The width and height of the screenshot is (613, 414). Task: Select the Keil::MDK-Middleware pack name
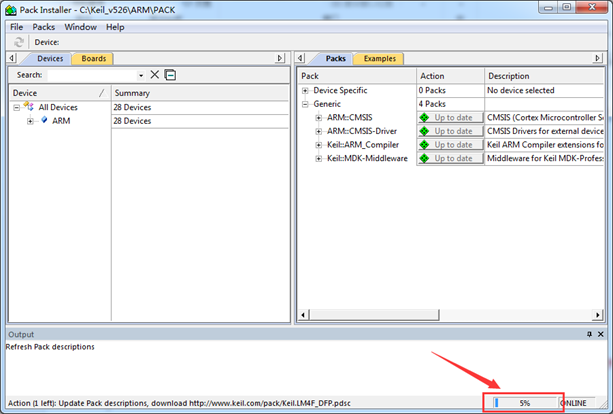click(367, 158)
